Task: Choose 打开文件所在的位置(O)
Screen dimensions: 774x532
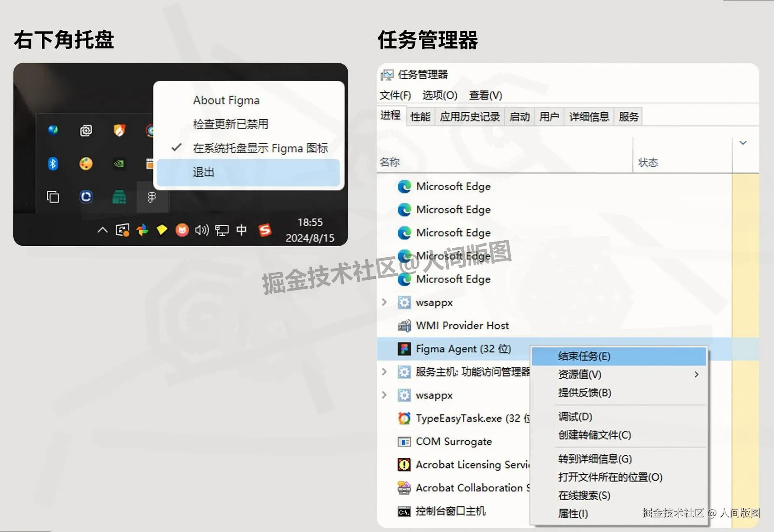Action: point(619,477)
